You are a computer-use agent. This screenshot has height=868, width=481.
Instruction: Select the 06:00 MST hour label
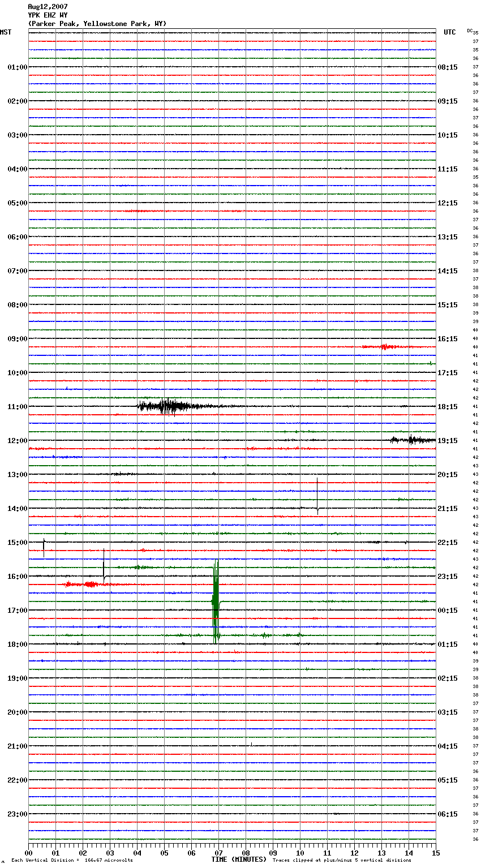click(18, 237)
